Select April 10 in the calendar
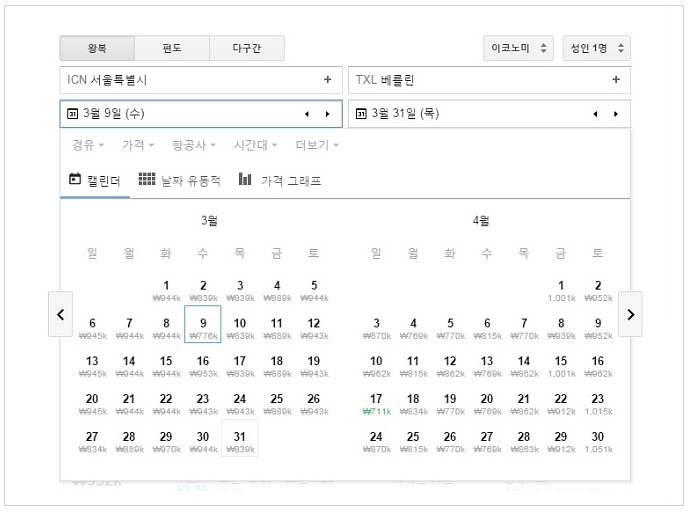The width and height of the screenshot is (688, 511). click(376, 366)
